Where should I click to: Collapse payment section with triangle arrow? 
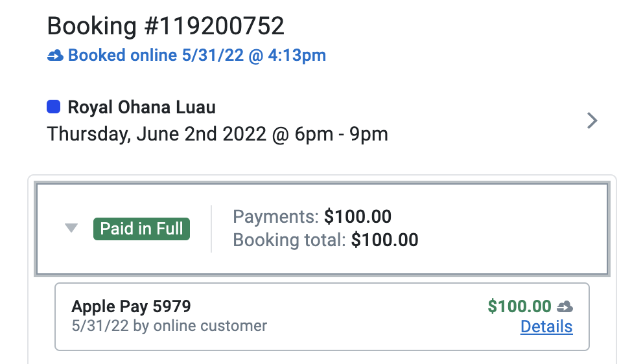(x=71, y=228)
